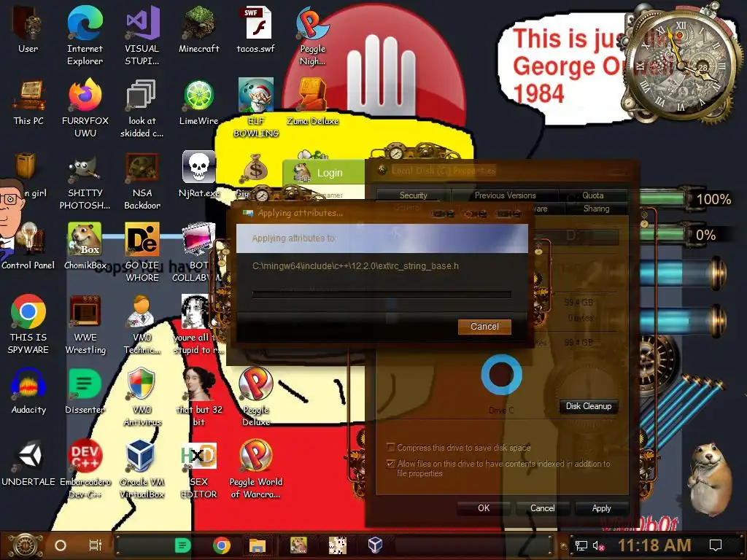
Task: Open VirtualBox cube on taskbar
Action: tap(375, 545)
